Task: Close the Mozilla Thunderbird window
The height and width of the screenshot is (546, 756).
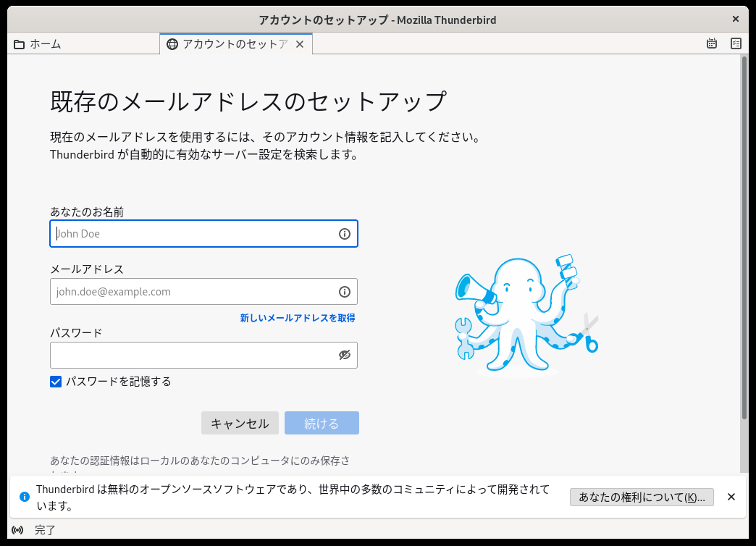Action: click(736, 20)
